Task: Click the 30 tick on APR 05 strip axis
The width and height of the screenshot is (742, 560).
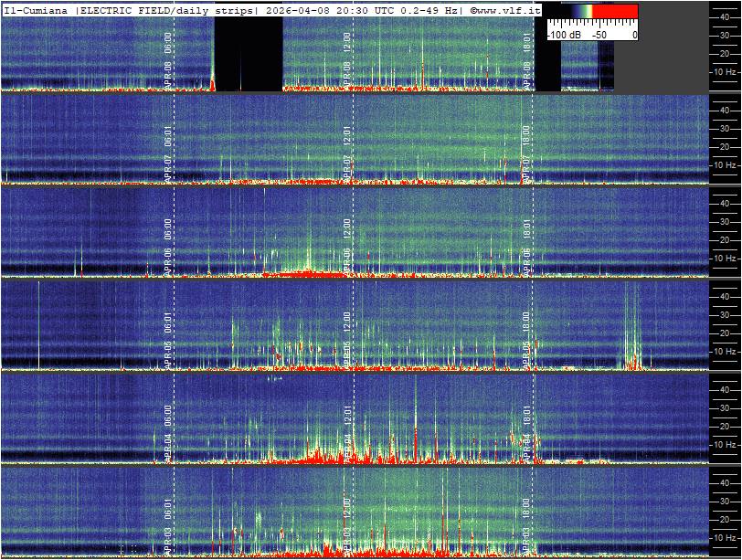Action: click(724, 315)
